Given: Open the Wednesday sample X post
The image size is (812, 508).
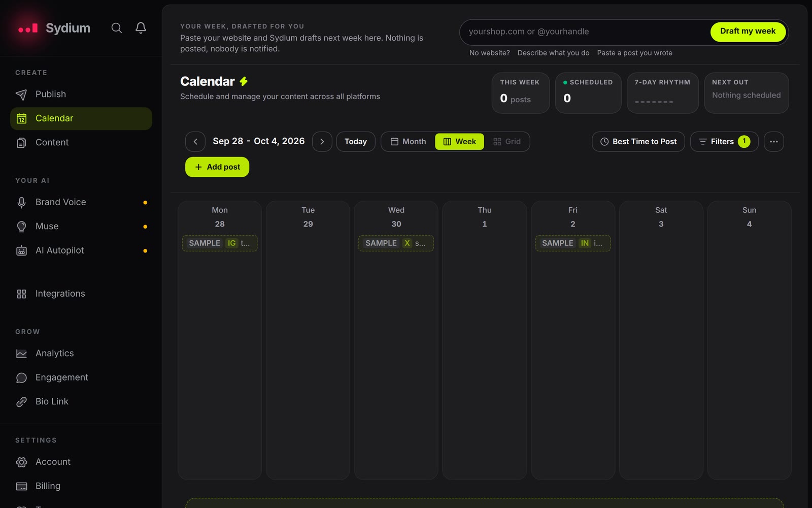Looking at the screenshot, I should 396,243.
